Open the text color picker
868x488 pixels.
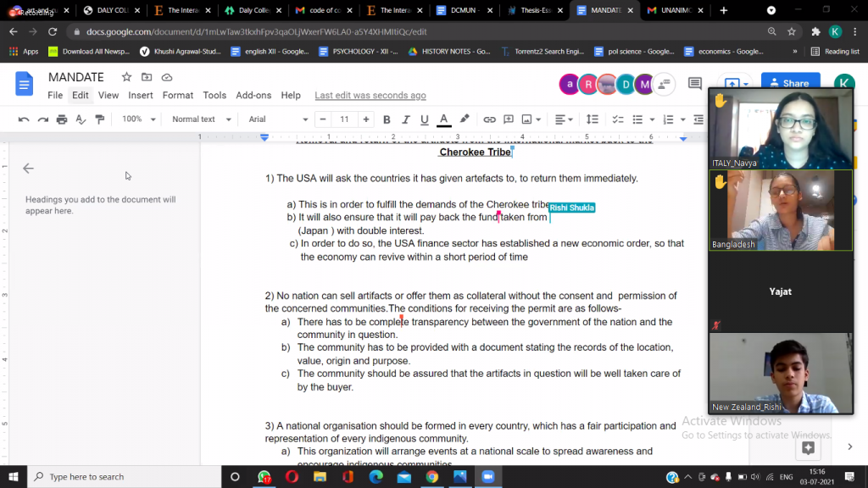[x=443, y=119]
